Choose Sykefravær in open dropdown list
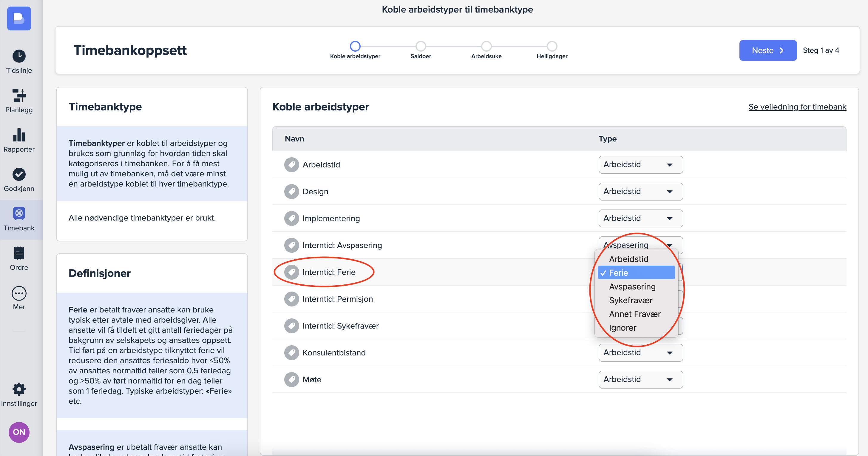This screenshot has width=868, height=456. [x=631, y=300]
